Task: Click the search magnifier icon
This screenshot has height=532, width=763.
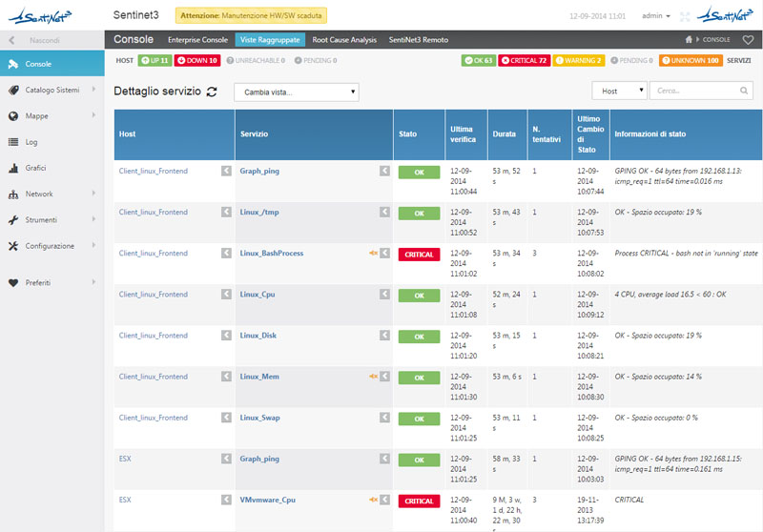Action: tap(744, 91)
